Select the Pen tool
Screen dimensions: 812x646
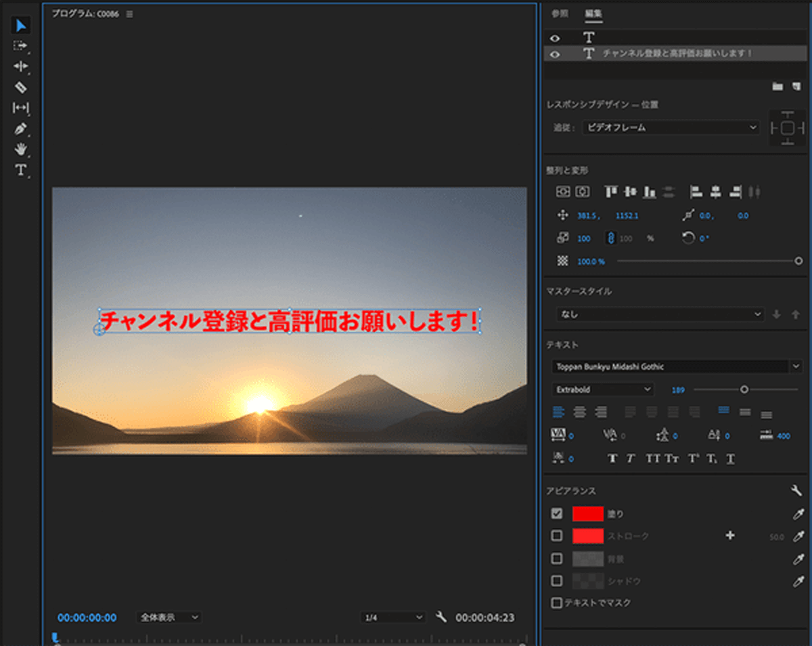pos(21,129)
